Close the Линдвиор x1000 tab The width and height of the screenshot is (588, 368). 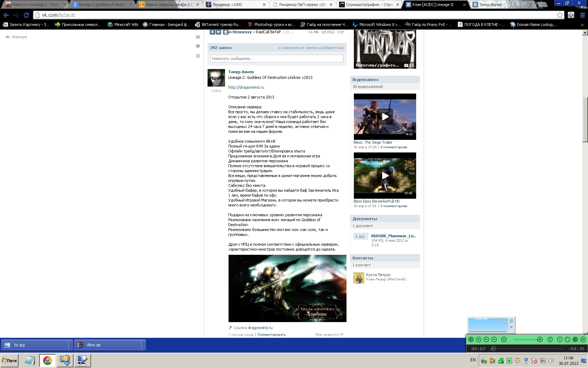(x=265, y=5)
